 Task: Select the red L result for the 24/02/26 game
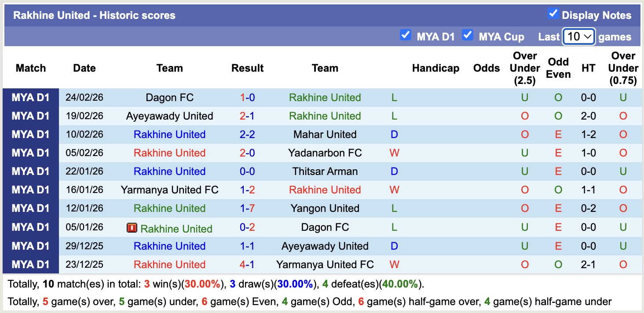[x=394, y=98]
